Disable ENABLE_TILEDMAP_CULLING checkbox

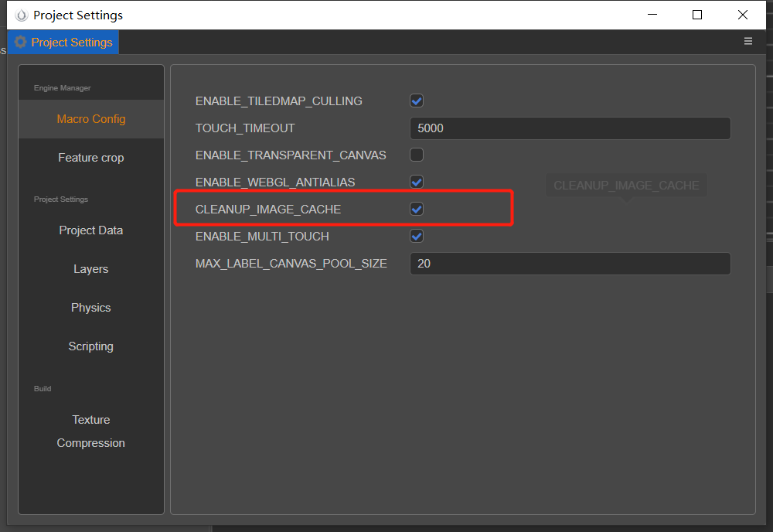(x=417, y=101)
